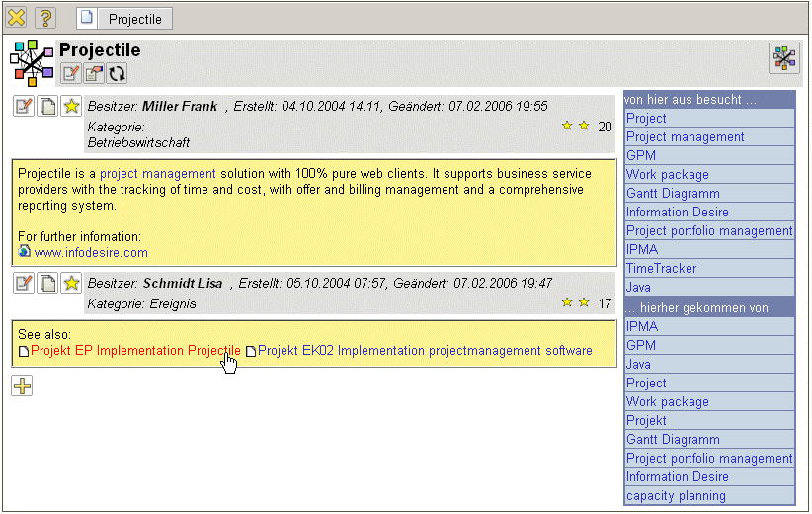This screenshot has height=514, width=812.
Task: Open GPM link under hierher gekommen von
Action: [640, 345]
